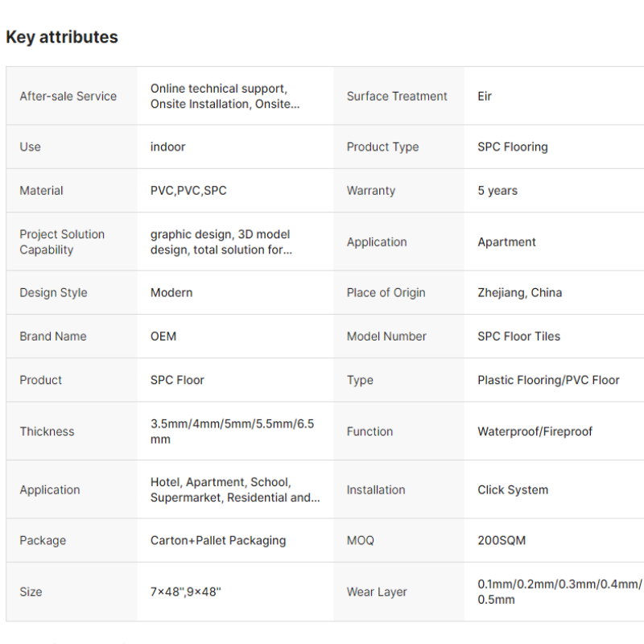Click the Carton+Pallet Packaging value
The width and height of the screenshot is (644, 644).
[217, 540]
